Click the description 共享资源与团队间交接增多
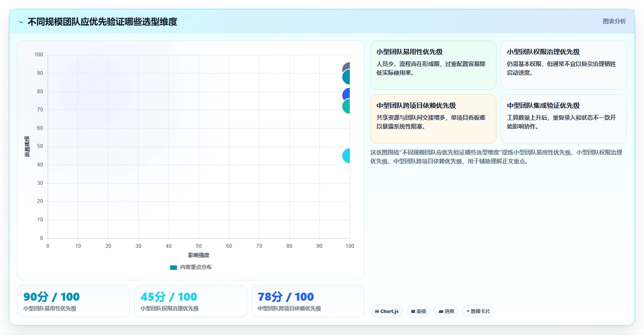The height and width of the screenshot is (335, 644). (x=431, y=122)
